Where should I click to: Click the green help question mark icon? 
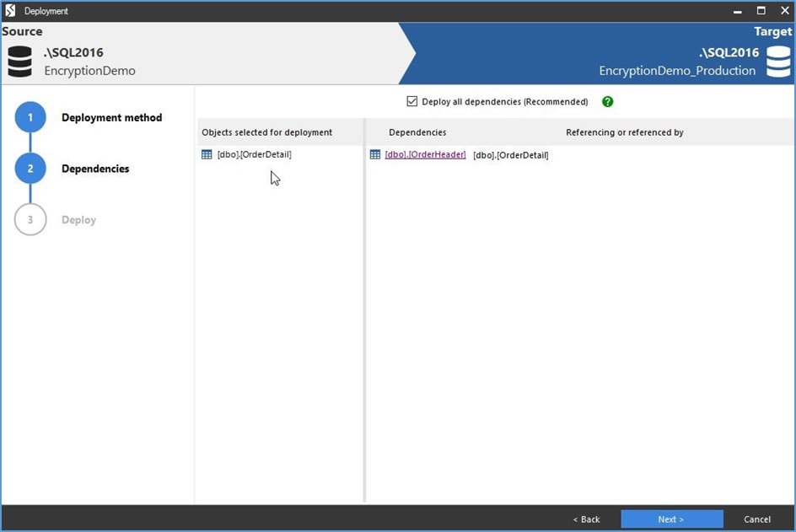[x=607, y=101]
